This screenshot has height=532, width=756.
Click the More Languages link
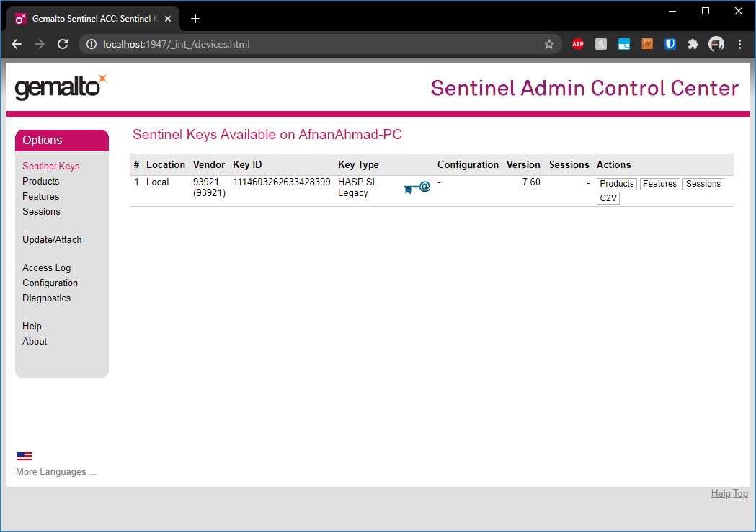[x=55, y=472]
